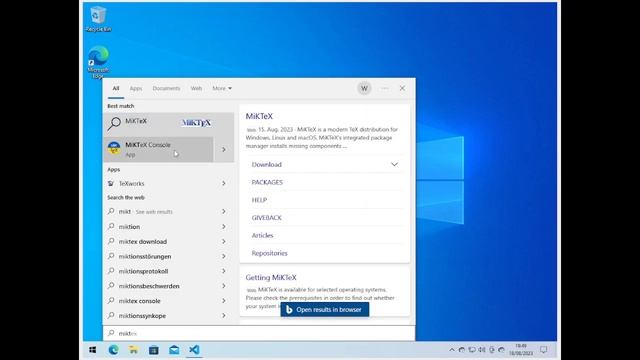640x360 pixels.
Task: Launch Edge from the taskbar
Action: pyautogui.click(x=113, y=350)
